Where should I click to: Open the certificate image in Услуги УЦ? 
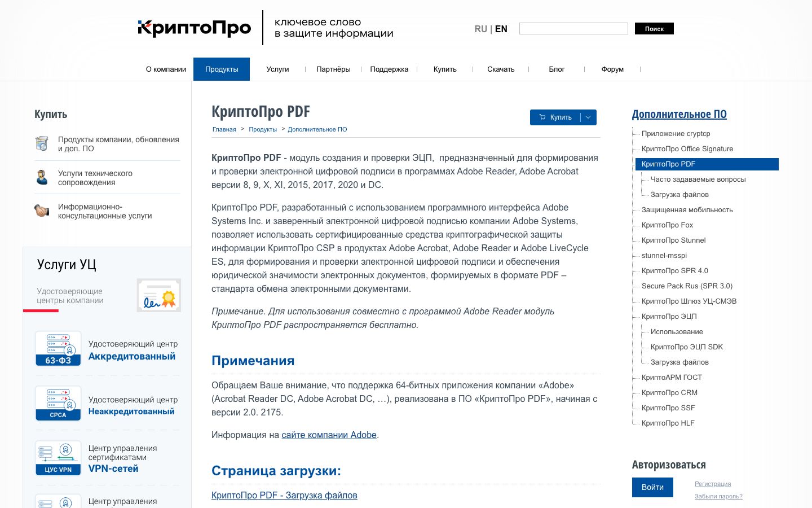pos(159,295)
